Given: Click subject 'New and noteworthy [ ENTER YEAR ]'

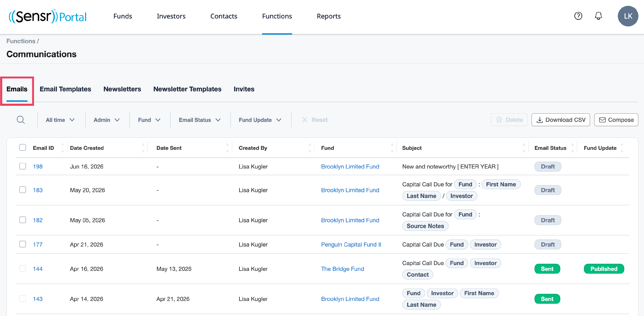Looking at the screenshot, I should point(450,167).
